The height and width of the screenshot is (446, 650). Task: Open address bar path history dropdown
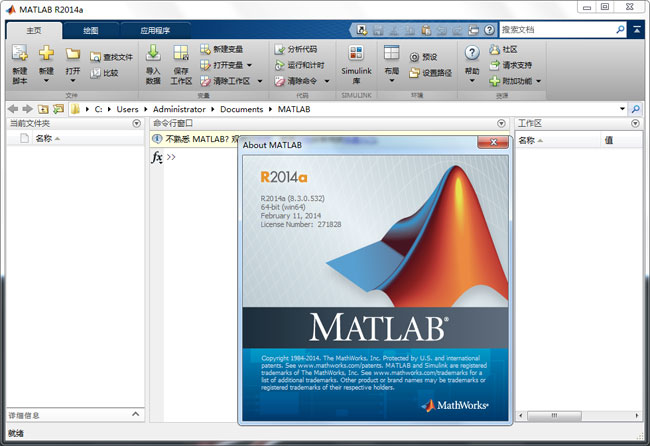point(622,109)
